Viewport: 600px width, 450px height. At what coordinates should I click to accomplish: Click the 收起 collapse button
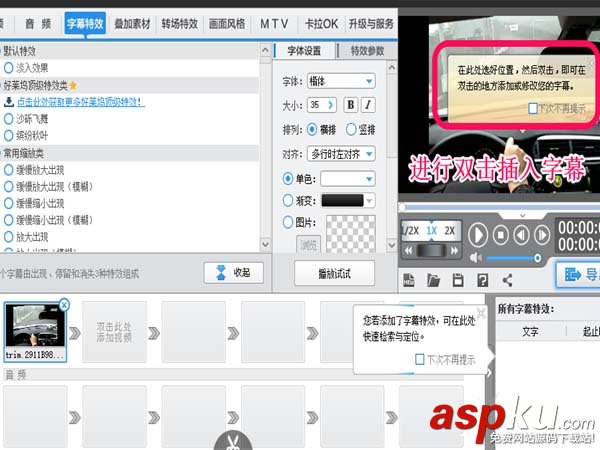tap(234, 273)
